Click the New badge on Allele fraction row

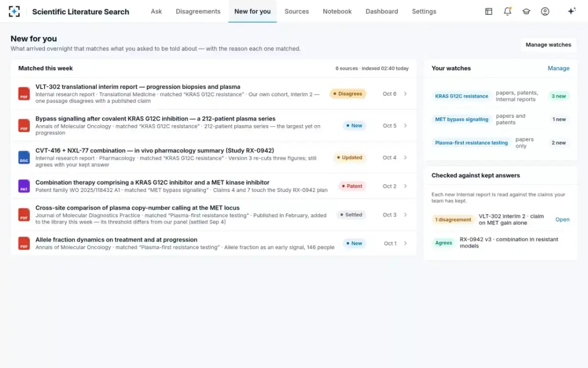pyautogui.click(x=354, y=243)
